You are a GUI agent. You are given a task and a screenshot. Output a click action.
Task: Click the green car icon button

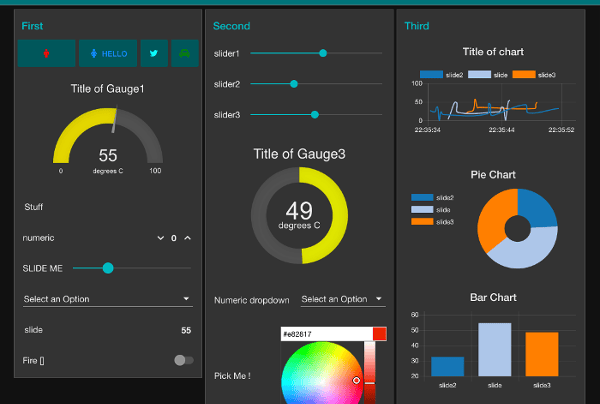click(184, 53)
